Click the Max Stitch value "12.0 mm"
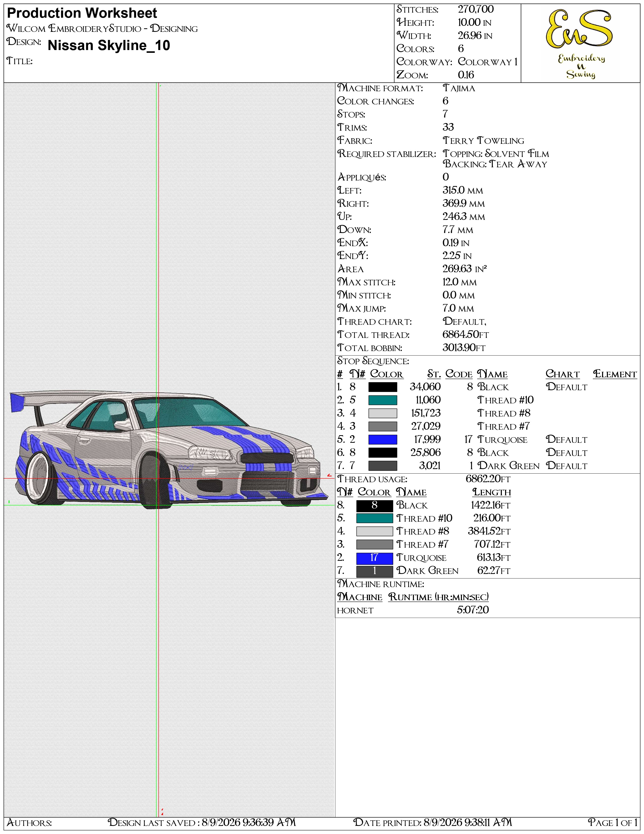 pos(460,282)
